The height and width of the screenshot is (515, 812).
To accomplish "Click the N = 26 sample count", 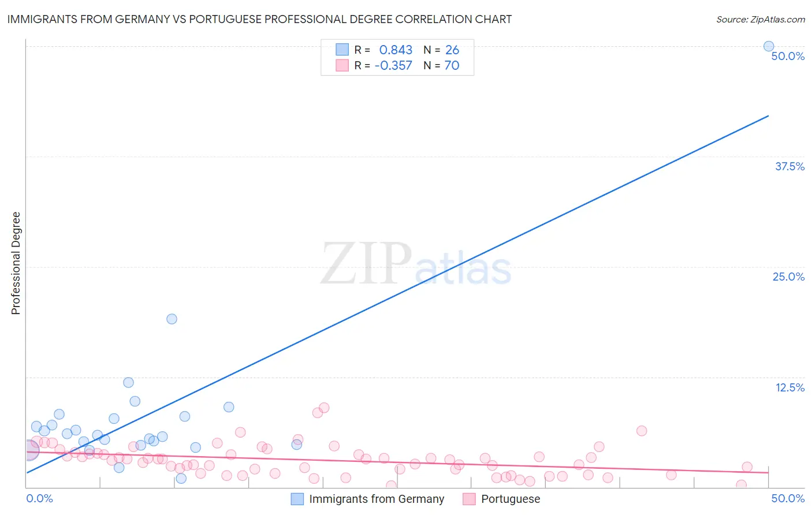I will tap(441, 50).
